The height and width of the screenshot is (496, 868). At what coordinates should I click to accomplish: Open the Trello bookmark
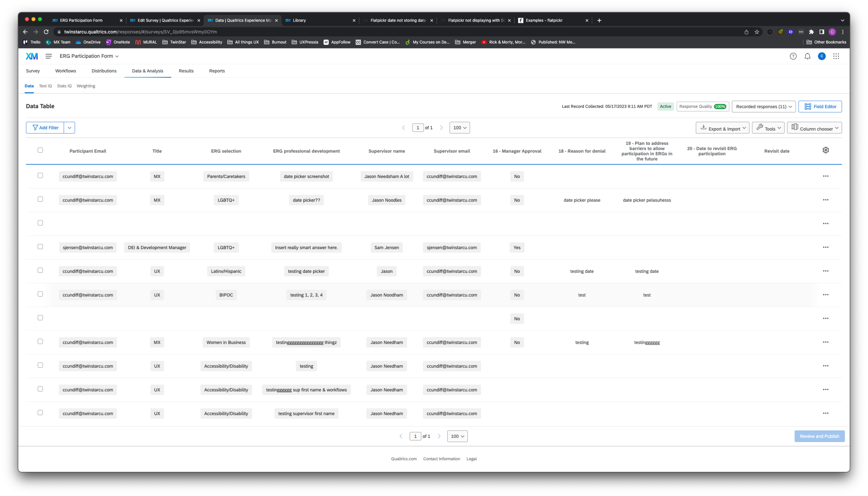[x=31, y=42]
